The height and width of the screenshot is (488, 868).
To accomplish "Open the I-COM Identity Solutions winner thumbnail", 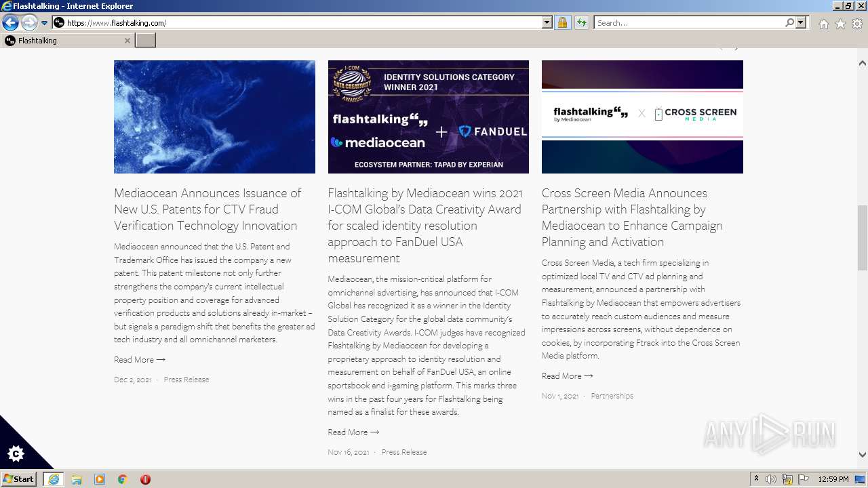I will coord(429,117).
